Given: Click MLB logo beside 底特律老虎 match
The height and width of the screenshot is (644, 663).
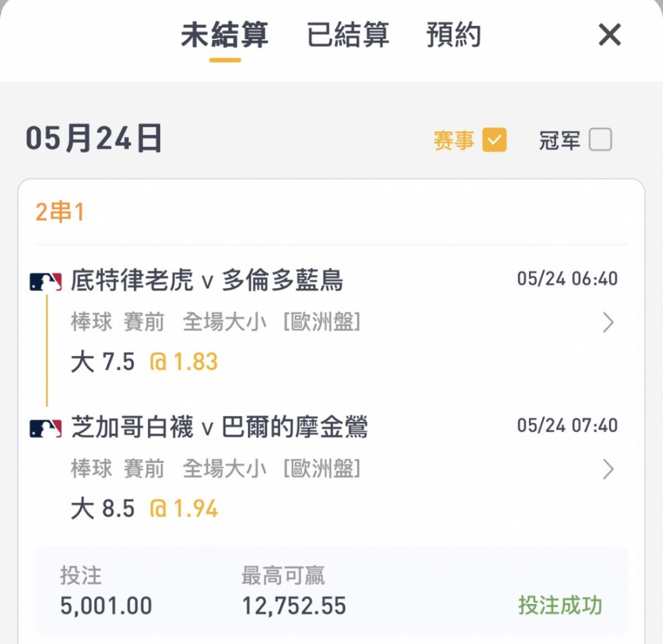Looking at the screenshot, I should click(x=46, y=281).
